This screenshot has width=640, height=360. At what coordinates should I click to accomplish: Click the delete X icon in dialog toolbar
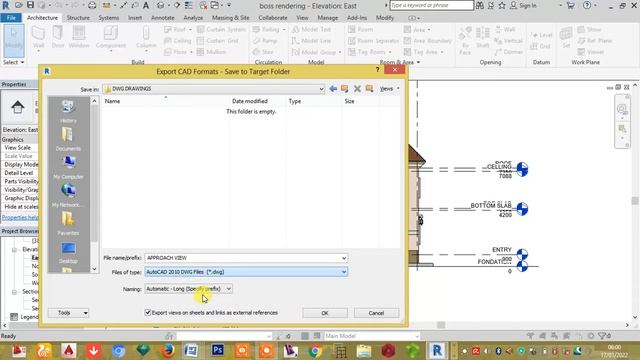(x=357, y=89)
